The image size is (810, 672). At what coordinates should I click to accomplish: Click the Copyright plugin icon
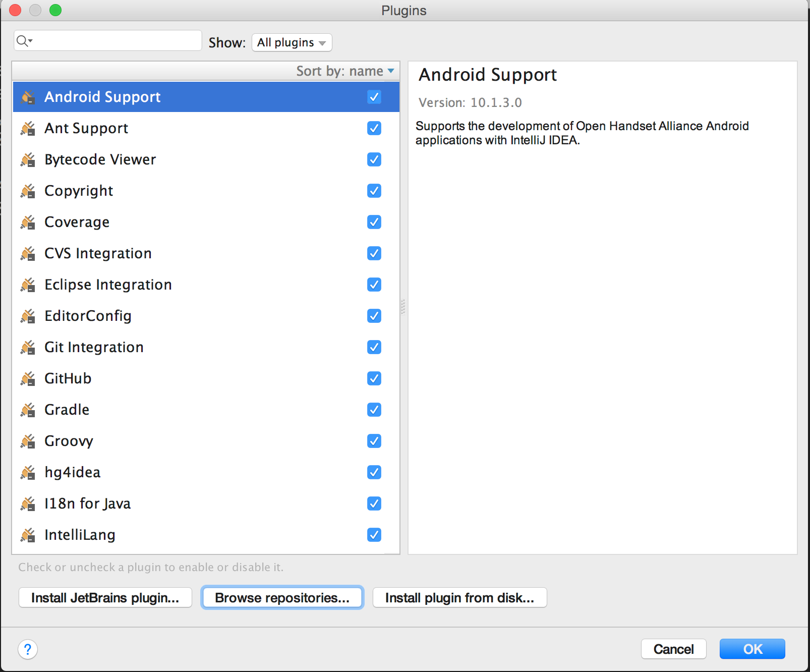click(28, 191)
